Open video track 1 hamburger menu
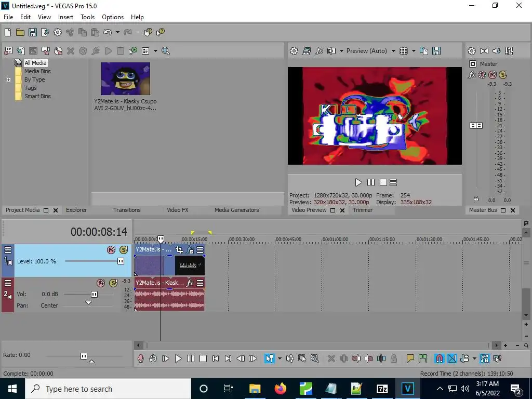 pyautogui.click(x=7, y=250)
